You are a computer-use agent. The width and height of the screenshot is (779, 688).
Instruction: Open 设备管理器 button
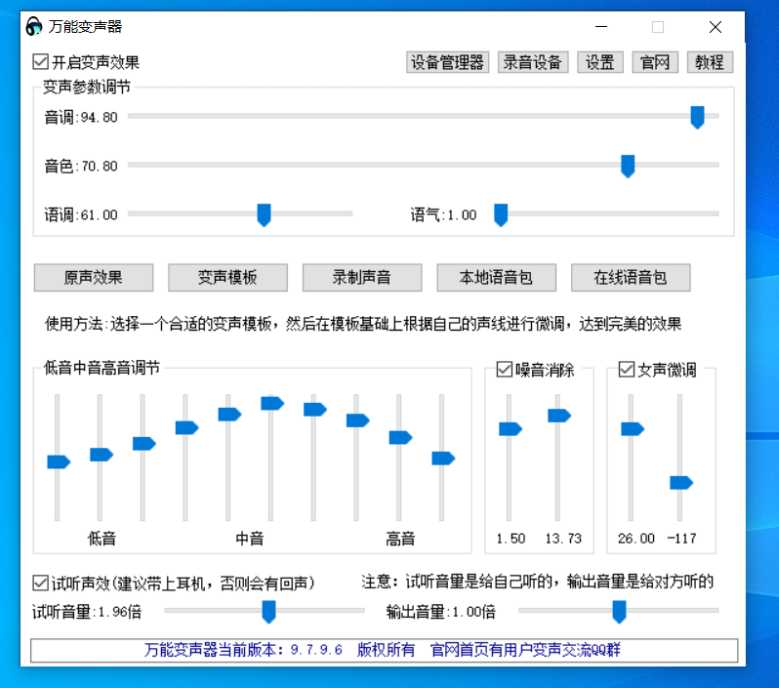pos(447,62)
